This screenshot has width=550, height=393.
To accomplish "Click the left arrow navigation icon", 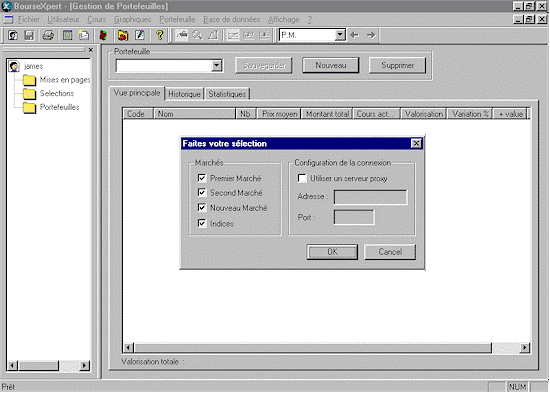I will click(355, 35).
